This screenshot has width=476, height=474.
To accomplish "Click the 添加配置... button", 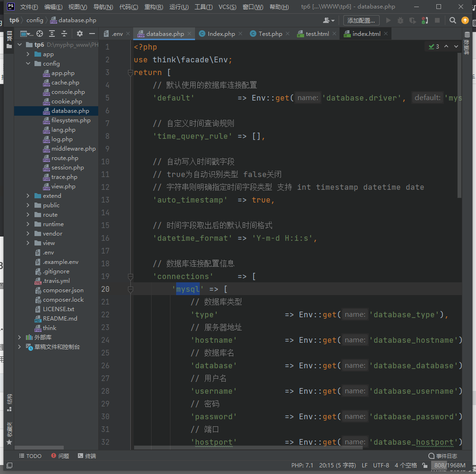I will [361, 20].
